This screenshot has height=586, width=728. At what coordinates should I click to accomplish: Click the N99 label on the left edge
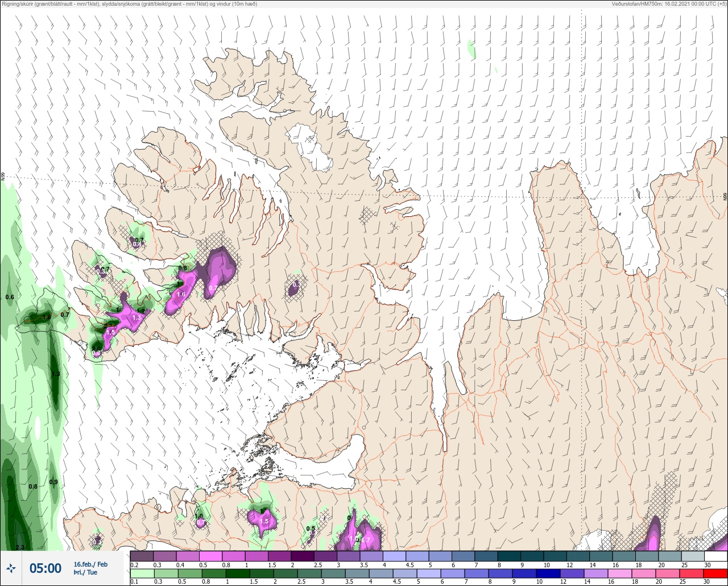(3, 177)
